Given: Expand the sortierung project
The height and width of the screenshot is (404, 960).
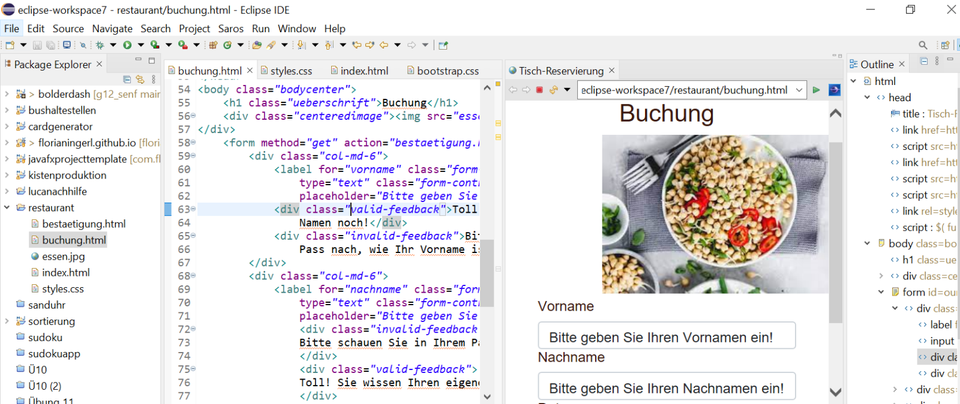Looking at the screenshot, I should (x=7, y=321).
